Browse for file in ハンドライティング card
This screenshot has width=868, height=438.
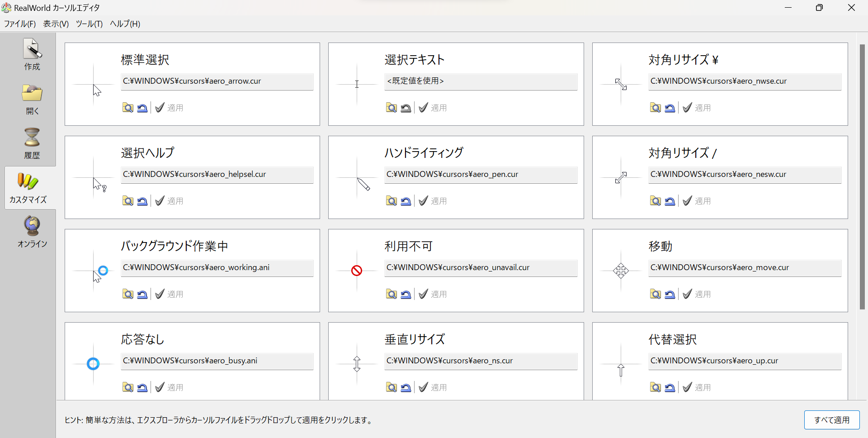(392, 201)
